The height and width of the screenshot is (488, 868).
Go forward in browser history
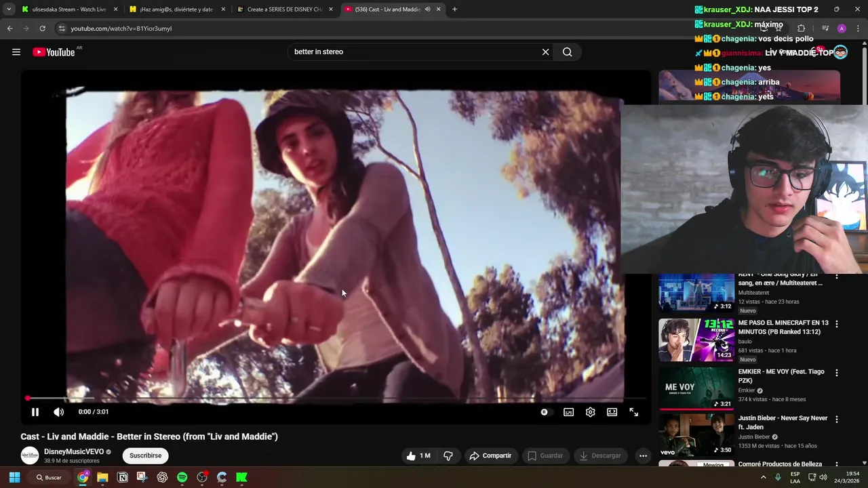coord(26,28)
